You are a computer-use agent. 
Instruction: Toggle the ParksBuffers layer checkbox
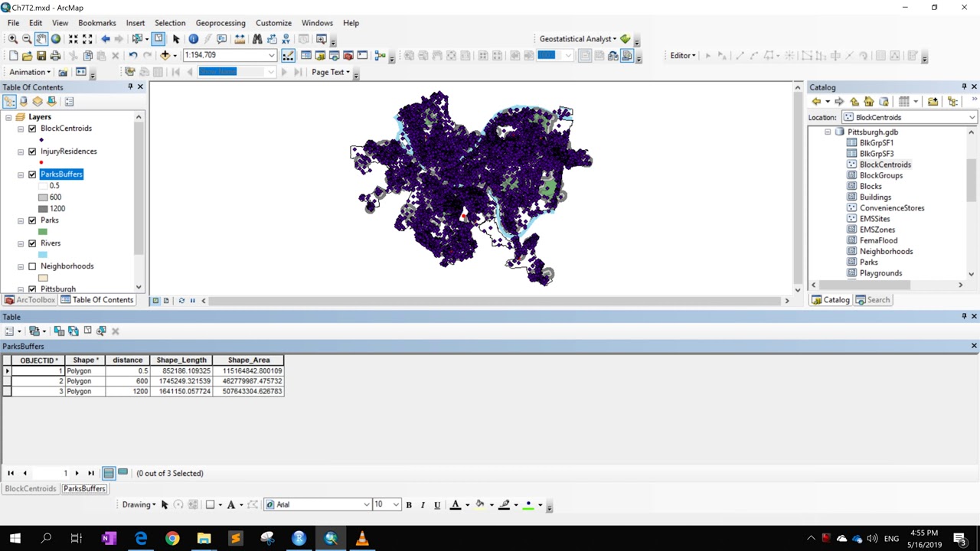pyautogui.click(x=32, y=174)
